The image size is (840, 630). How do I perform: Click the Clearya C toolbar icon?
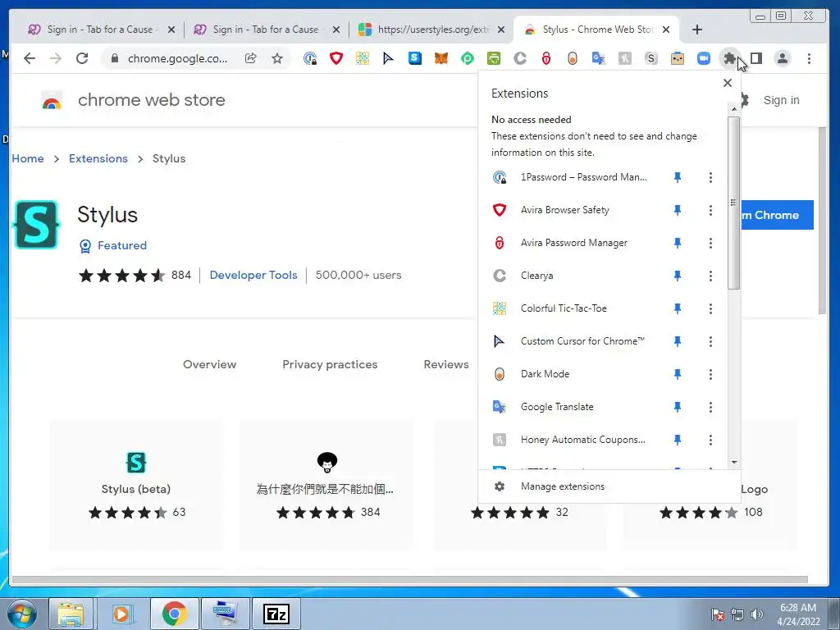(519, 58)
